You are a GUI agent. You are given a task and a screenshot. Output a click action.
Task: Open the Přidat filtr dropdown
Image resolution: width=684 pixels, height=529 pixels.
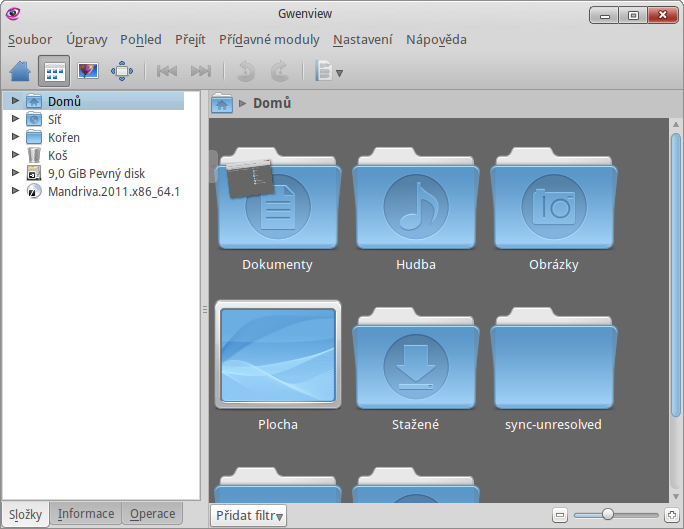249,515
